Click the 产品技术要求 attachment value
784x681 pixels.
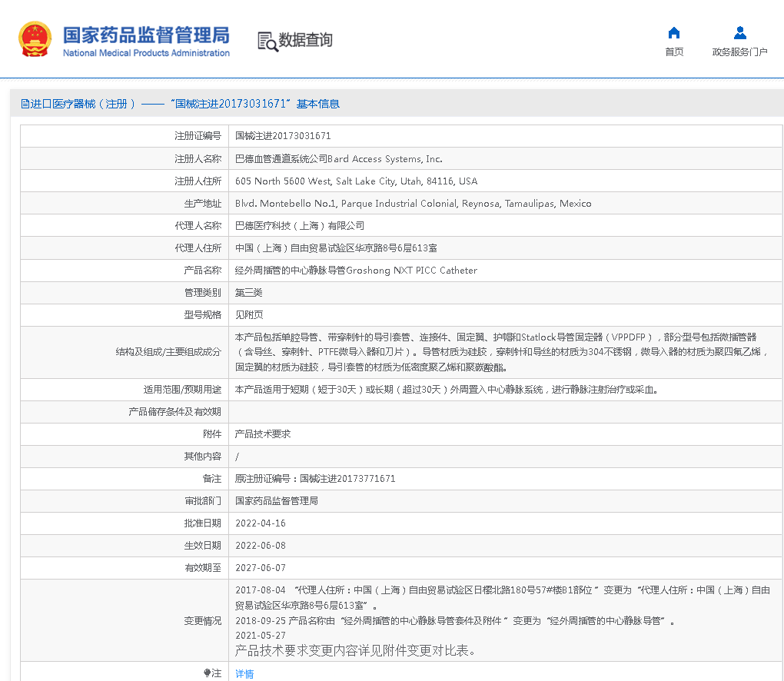point(263,434)
